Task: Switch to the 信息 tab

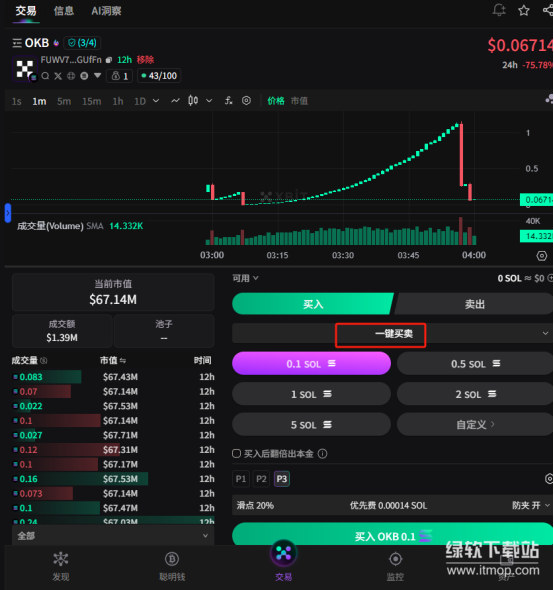Action: pos(64,11)
